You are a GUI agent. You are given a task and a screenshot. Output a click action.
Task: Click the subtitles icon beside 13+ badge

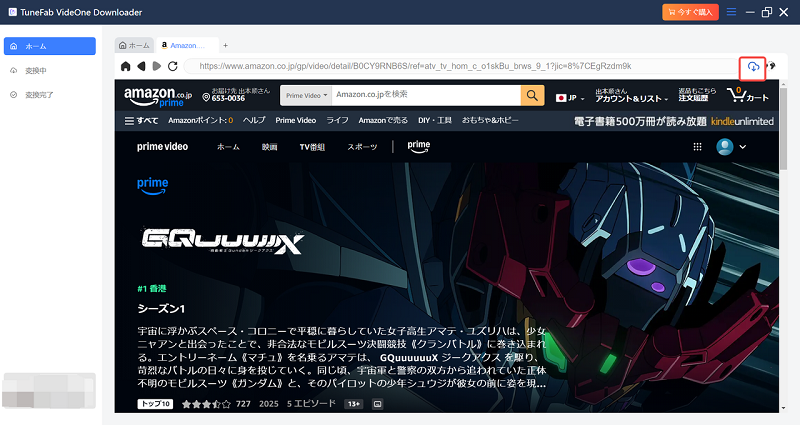pos(377,404)
